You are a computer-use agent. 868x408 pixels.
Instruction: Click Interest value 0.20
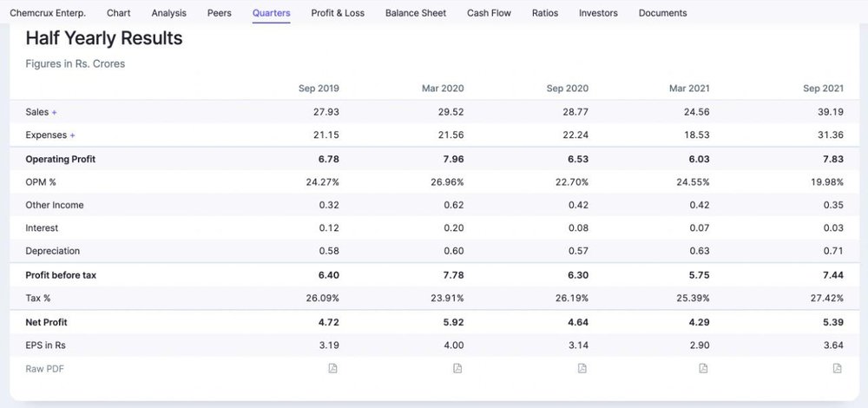454,228
